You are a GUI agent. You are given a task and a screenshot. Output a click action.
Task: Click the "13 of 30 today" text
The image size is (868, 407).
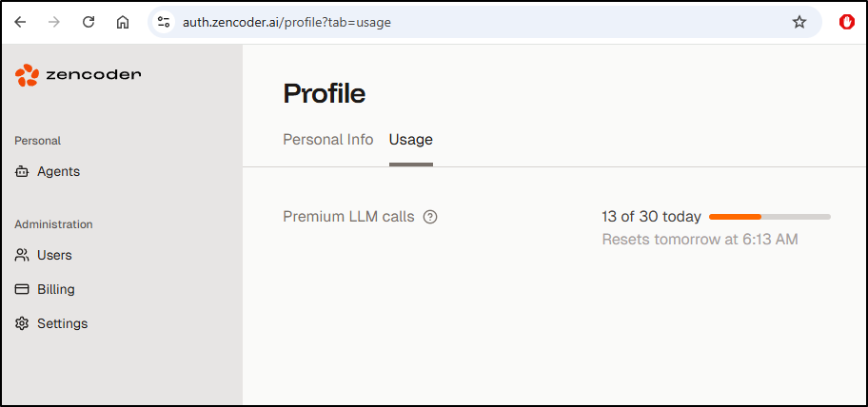[651, 217]
